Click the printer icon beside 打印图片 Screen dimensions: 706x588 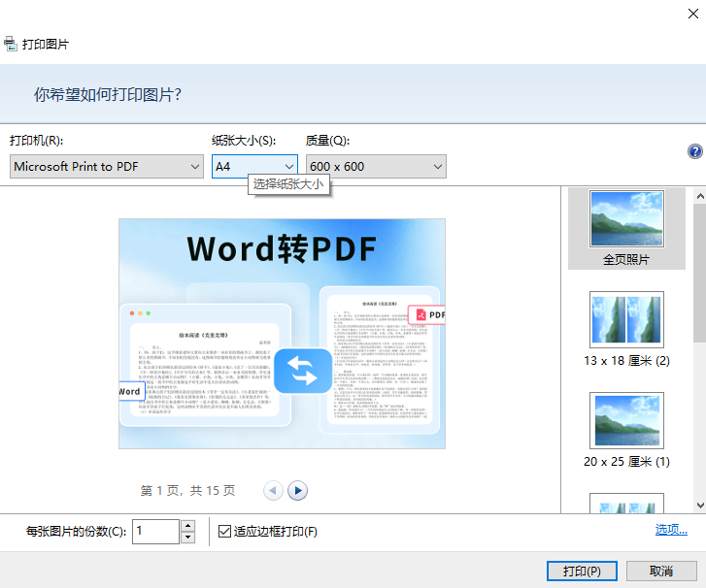[10, 44]
